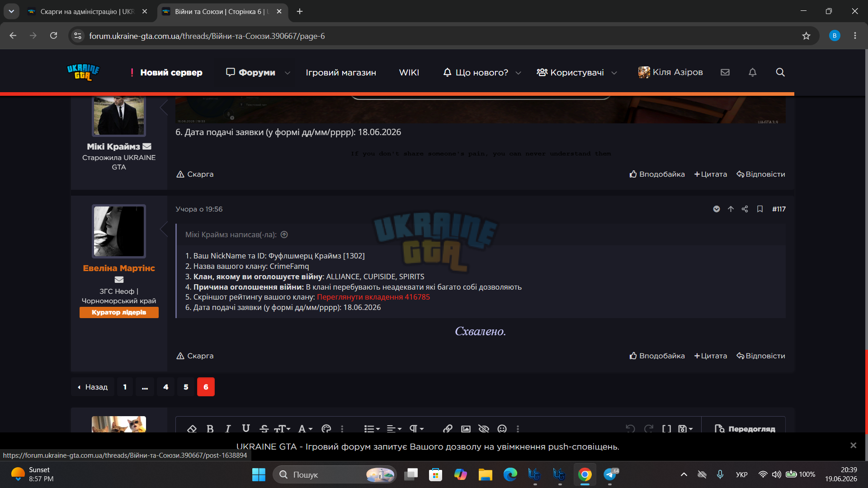Screen dimensions: 868x488
Task: Expand the Форуми dropdown arrow
Action: point(288,73)
